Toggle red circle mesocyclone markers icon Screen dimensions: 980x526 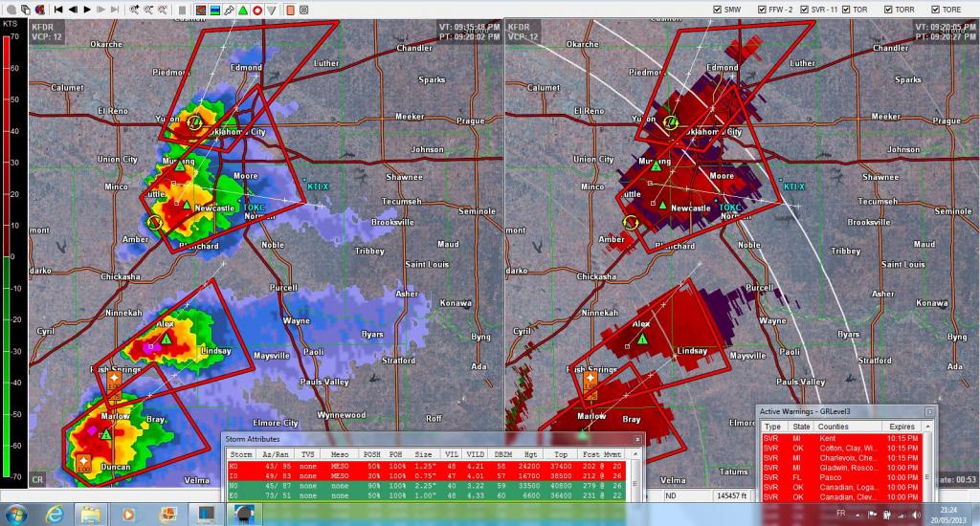tap(256, 10)
